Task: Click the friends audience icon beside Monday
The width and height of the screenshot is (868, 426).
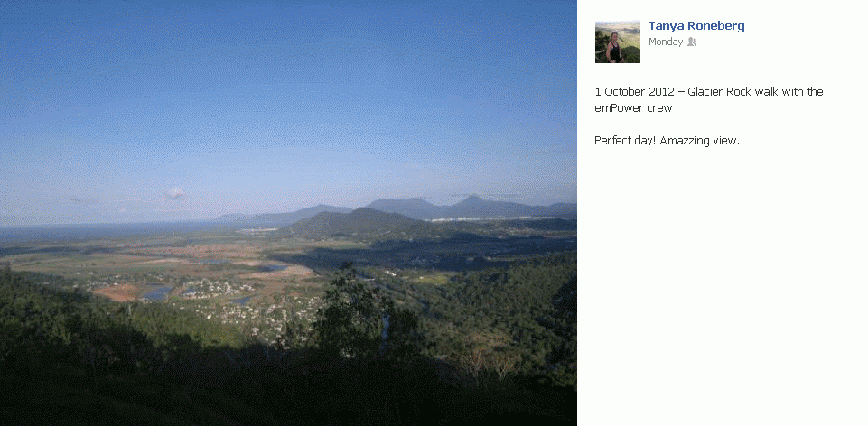Action: [691, 42]
